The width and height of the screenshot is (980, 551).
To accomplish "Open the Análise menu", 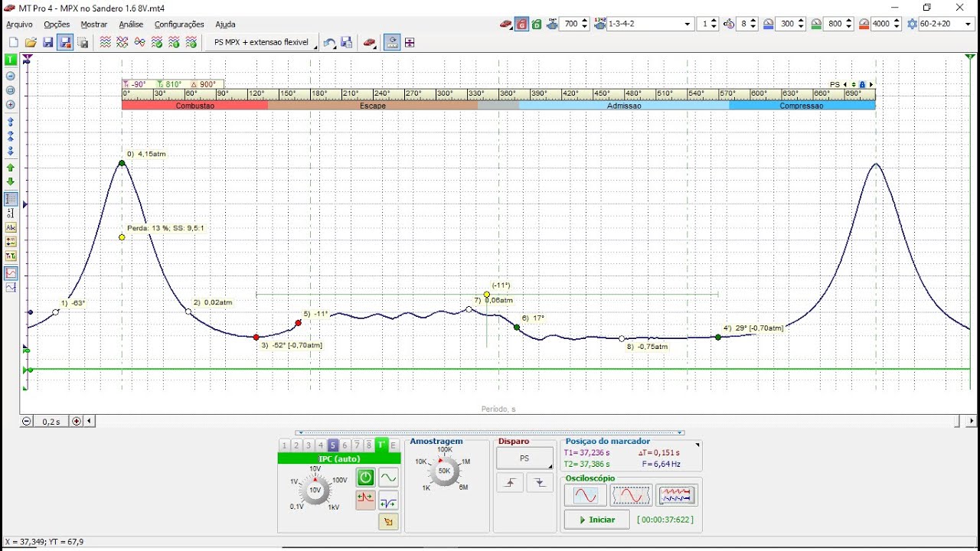I will tap(131, 24).
